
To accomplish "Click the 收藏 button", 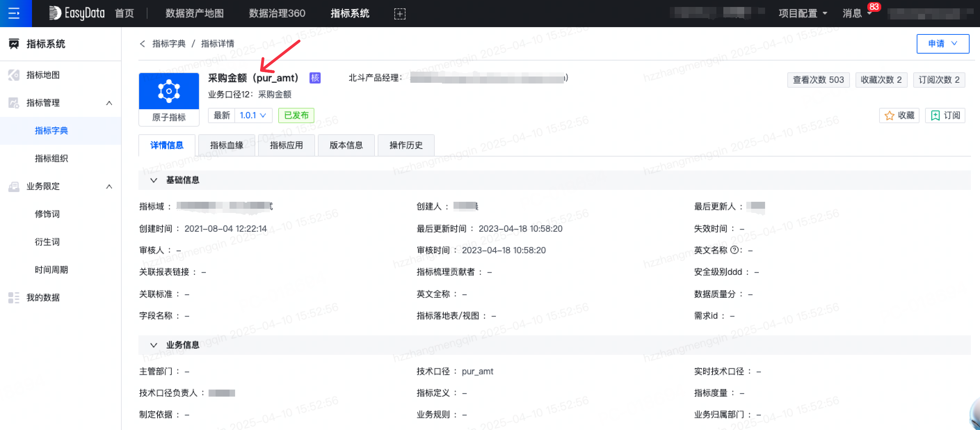I will coord(899,116).
